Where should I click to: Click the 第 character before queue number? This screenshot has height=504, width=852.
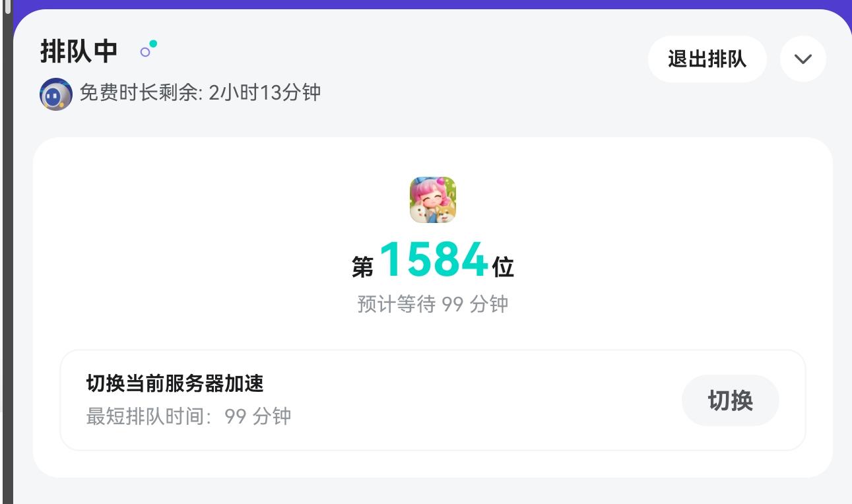tap(363, 267)
